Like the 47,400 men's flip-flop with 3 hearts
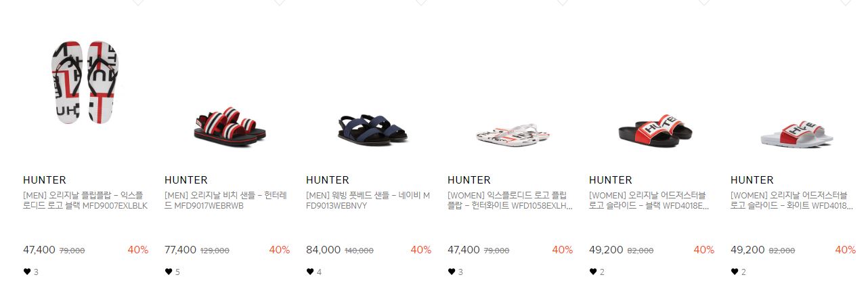 click(x=27, y=272)
